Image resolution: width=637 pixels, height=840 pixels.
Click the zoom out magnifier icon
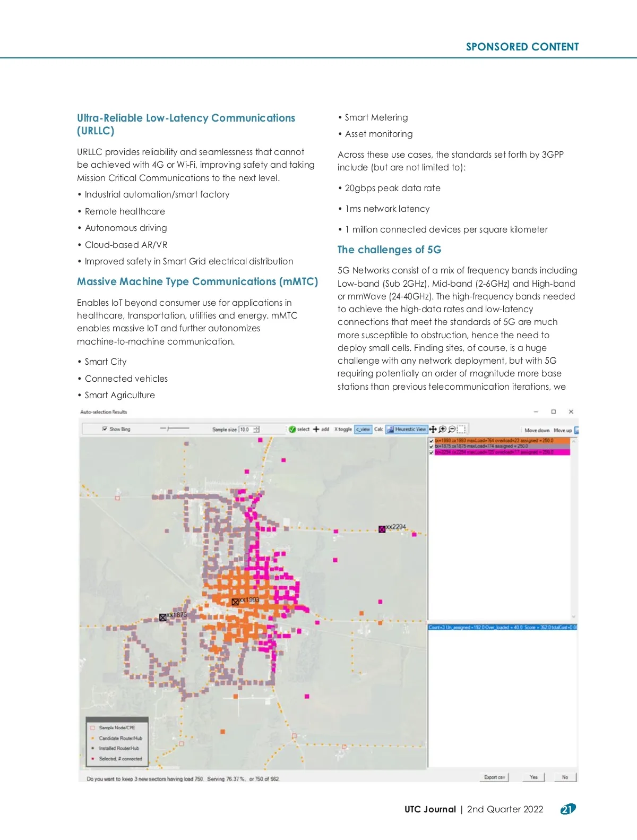[452, 429]
